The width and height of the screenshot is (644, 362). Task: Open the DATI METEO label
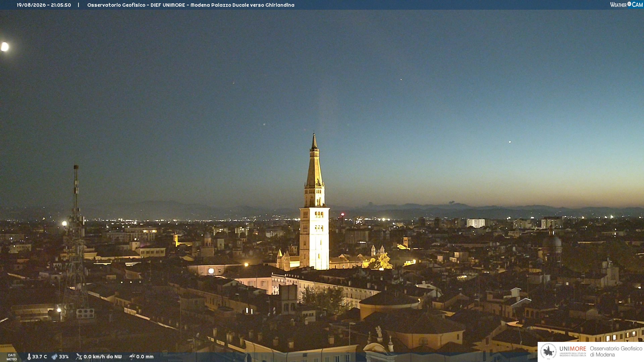tap(12, 357)
